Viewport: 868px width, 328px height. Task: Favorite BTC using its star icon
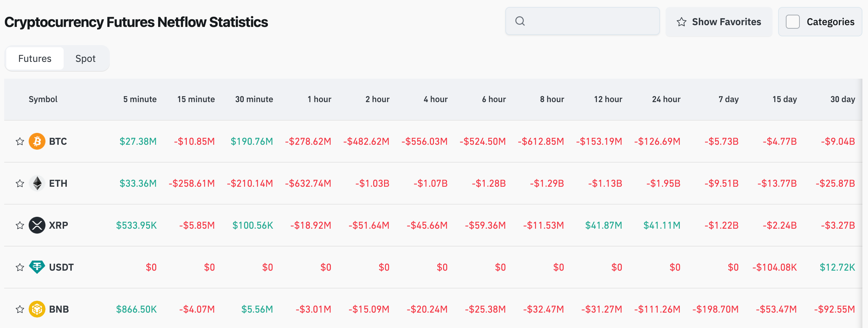tap(20, 141)
